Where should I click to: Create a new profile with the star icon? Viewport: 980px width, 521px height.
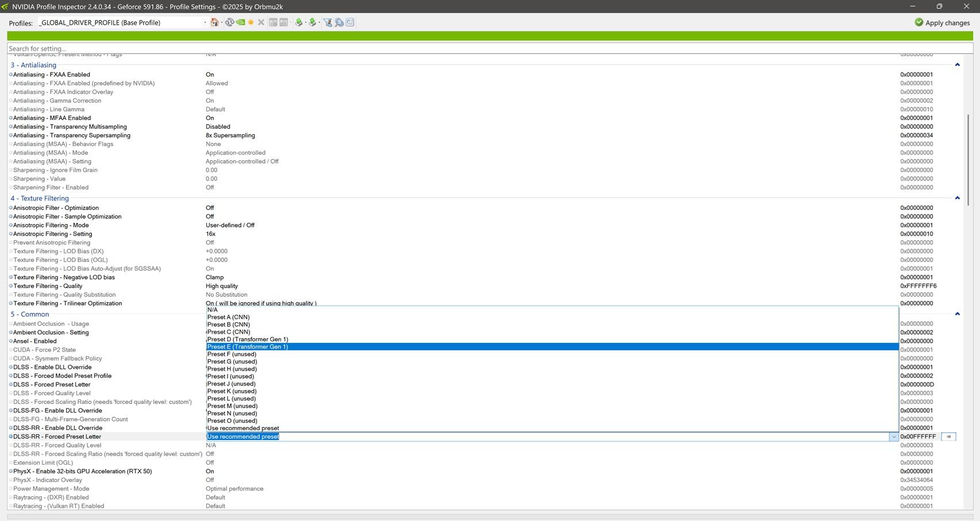[251, 22]
